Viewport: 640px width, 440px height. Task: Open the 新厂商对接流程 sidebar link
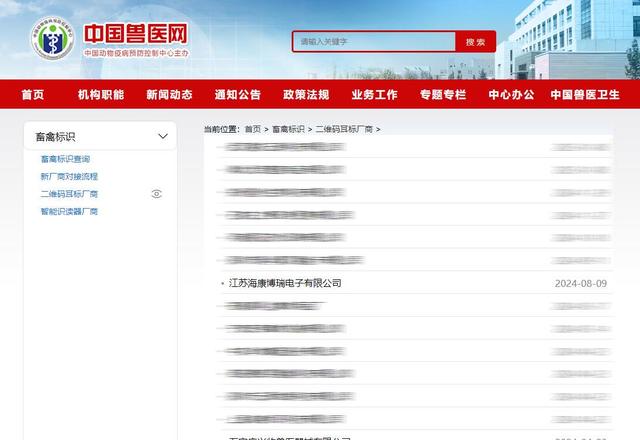click(69, 177)
